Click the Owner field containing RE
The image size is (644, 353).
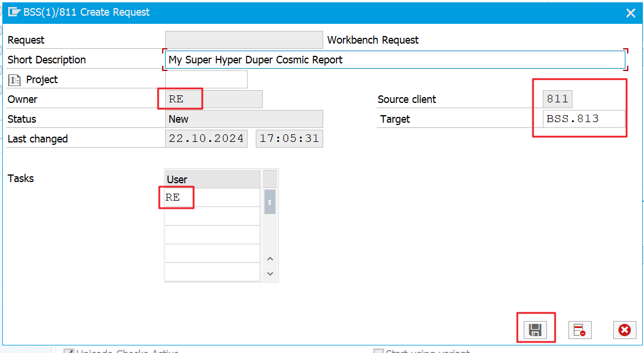[x=213, y=99]
